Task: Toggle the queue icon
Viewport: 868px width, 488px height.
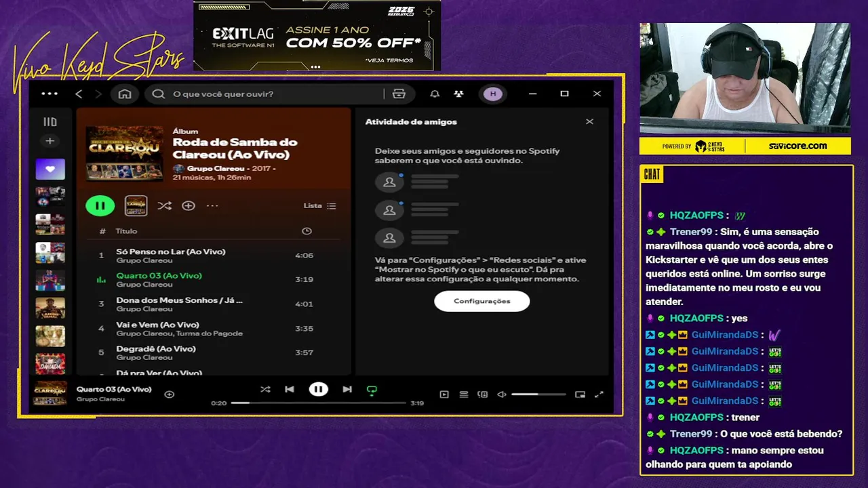Action: pos(464,394)
